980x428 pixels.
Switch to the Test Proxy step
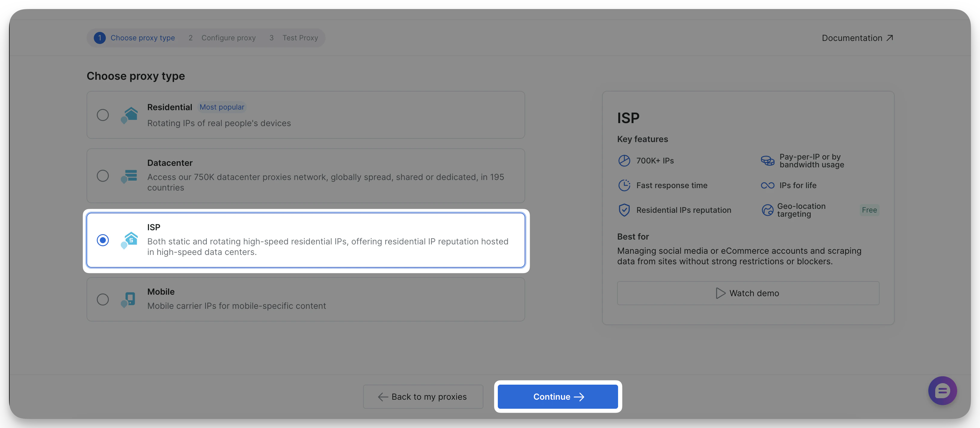pyautogui.click(x=300, y=38)
